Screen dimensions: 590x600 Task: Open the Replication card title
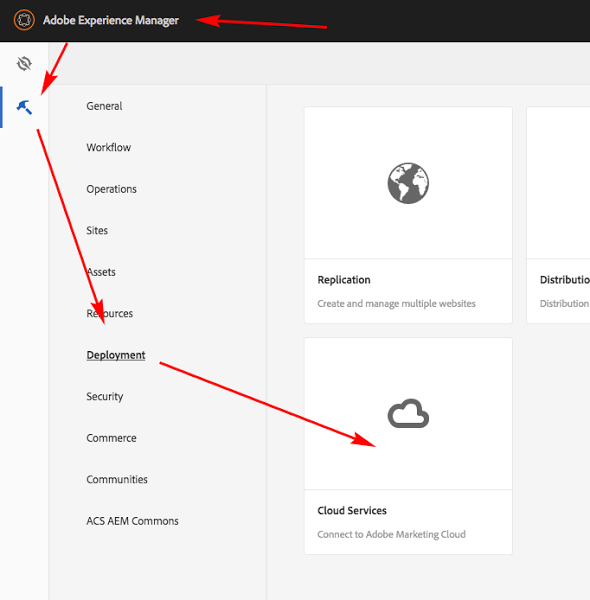344,280
